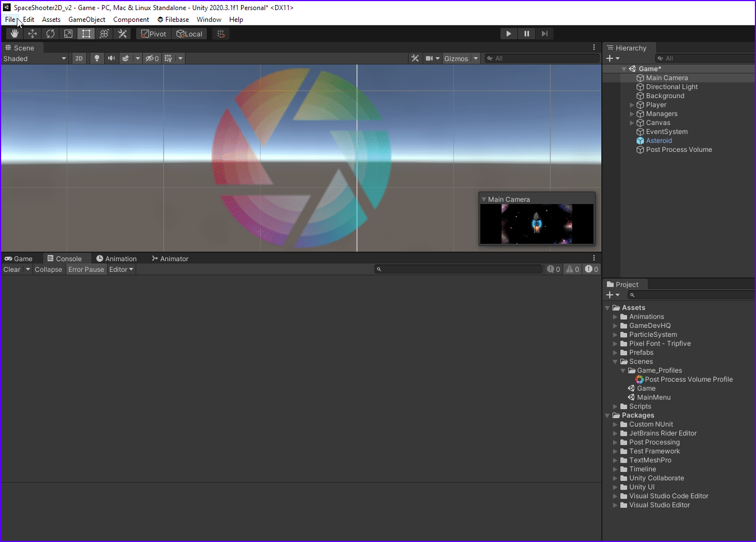Switch to the Animator tab
This screenshot has width=756, height=542.
coord(170,258)
